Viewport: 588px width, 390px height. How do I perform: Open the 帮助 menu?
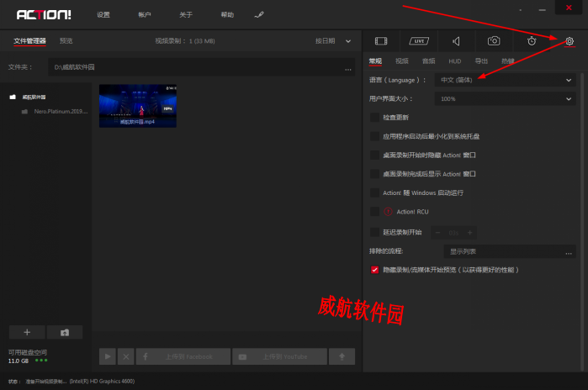point(227,15)
